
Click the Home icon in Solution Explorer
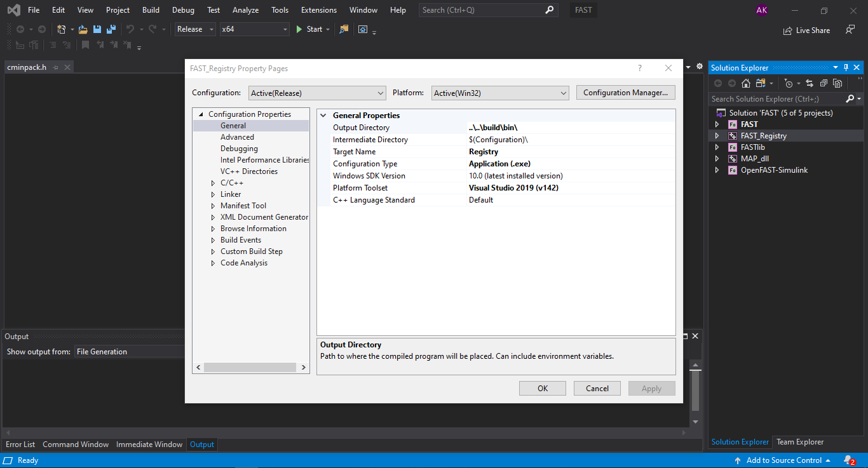tap(747, 83)
